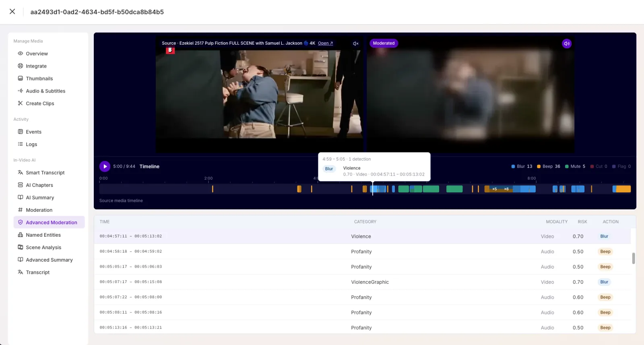Click the blurred moderated video preview
Image resolution: width=644 pixels, height=345 pixels.
click(x=470, y=95)
